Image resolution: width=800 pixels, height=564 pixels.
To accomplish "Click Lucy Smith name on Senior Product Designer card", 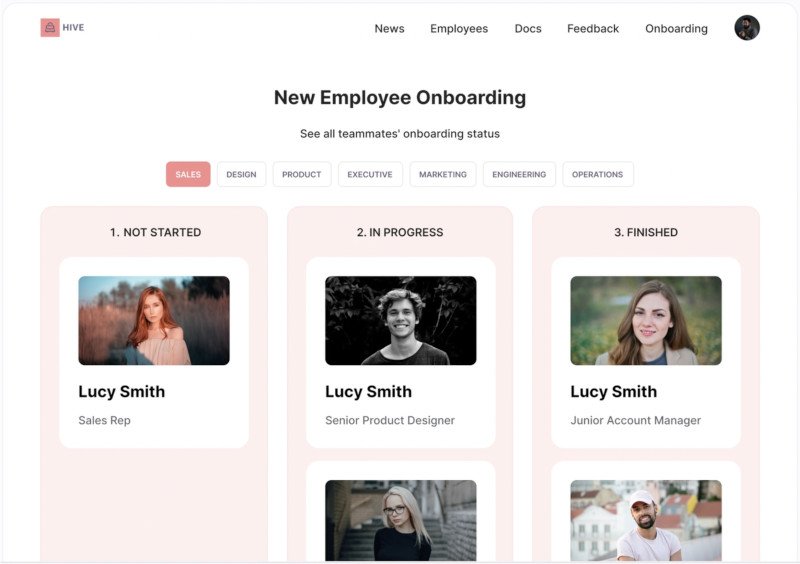I will coord(368,391).
